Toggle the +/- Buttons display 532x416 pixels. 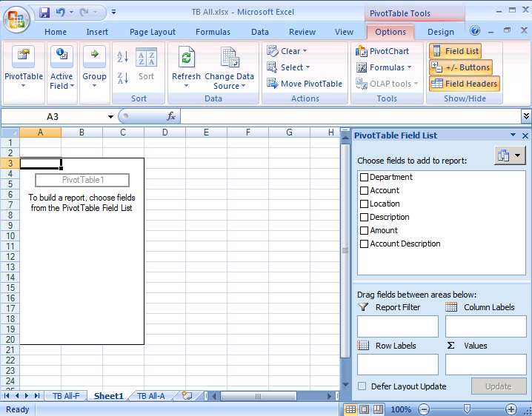pyautogui.click(x=461, y=67)
